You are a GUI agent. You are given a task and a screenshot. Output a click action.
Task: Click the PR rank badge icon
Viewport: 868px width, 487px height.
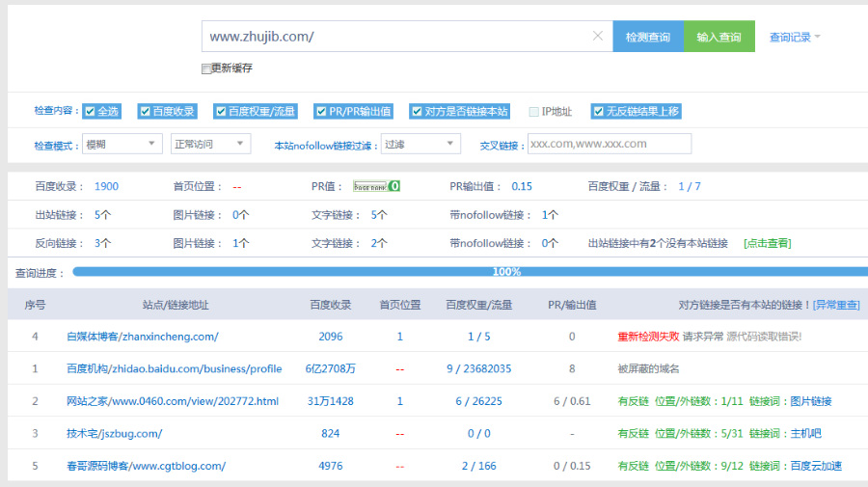coord(376,186)
